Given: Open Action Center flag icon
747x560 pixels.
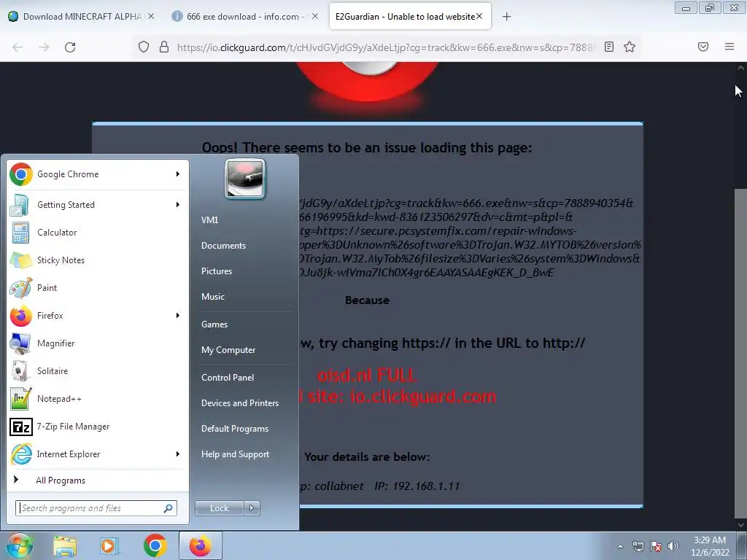Looking at the screenshot, I should 656,546.
